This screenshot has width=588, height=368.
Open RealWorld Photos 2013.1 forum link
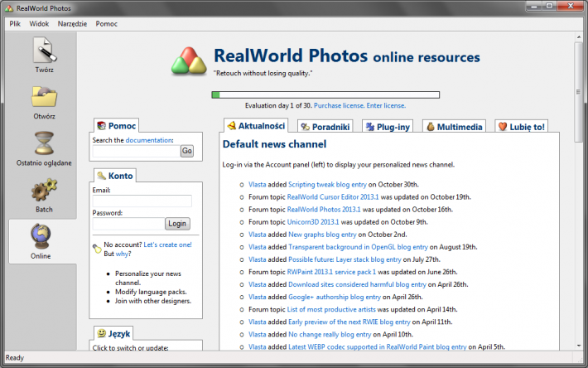pos(324,210)
